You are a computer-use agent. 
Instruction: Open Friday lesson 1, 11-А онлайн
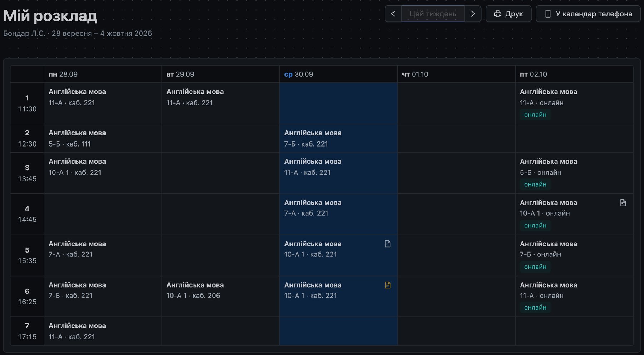click(574, 103)
